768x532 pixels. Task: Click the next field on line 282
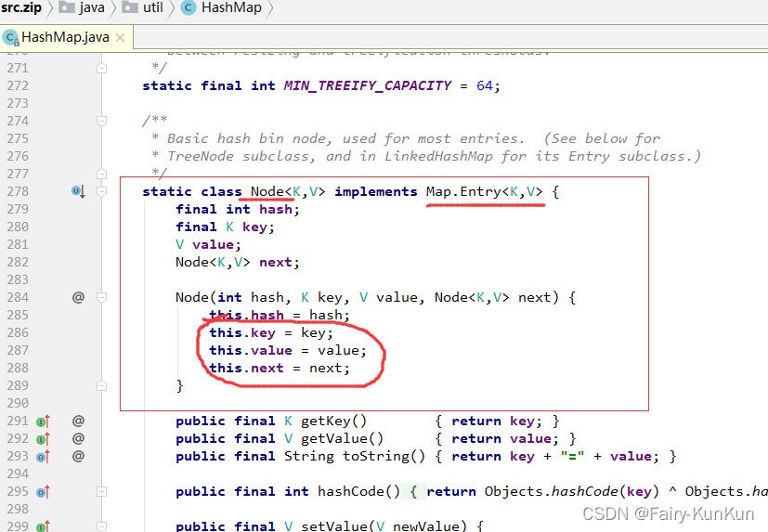point(275,262)
